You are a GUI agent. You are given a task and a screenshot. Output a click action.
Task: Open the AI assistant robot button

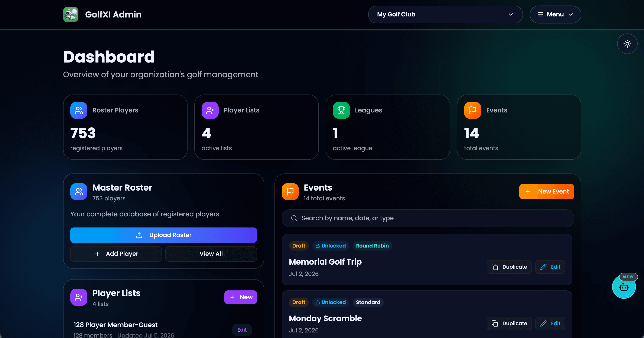tap(624, 287)
